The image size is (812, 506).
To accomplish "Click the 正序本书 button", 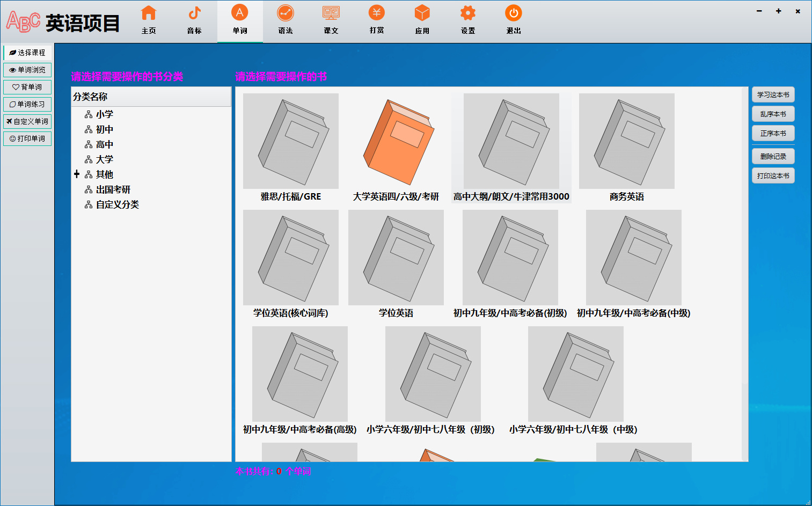I will pos(773,133).
